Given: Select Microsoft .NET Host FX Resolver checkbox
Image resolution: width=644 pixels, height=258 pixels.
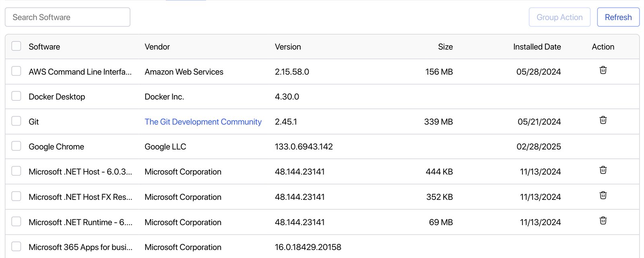Looking at the screenshot, I should tap(16, 196).
